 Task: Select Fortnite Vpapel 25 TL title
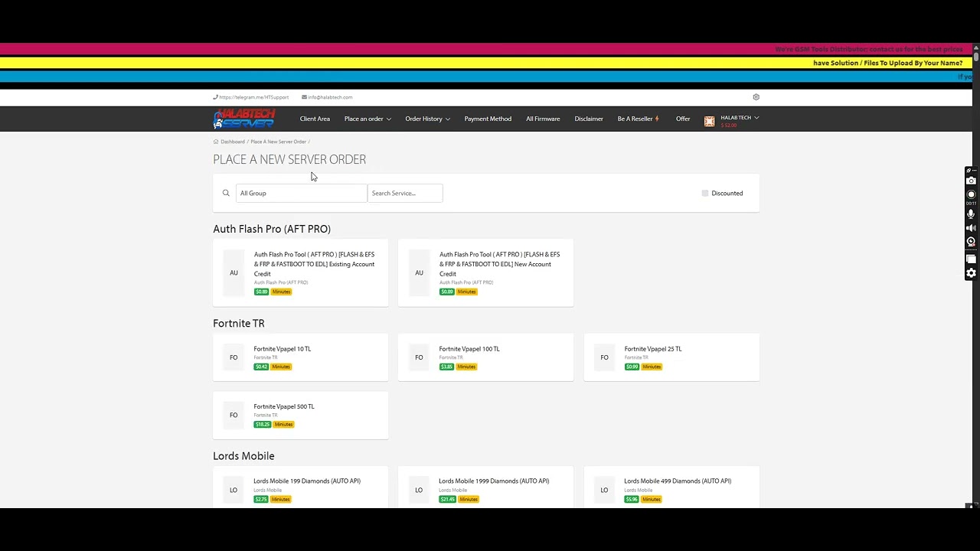(x=653, y=349)
